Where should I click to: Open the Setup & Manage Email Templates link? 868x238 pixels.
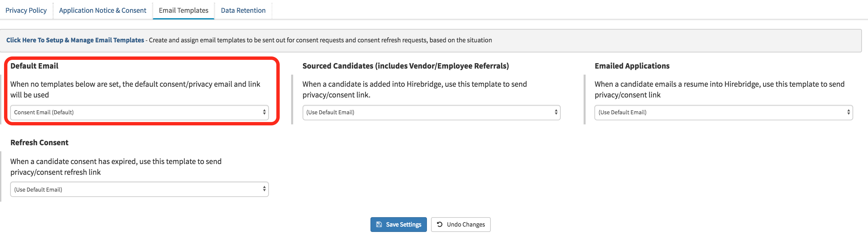click(75, 40)
